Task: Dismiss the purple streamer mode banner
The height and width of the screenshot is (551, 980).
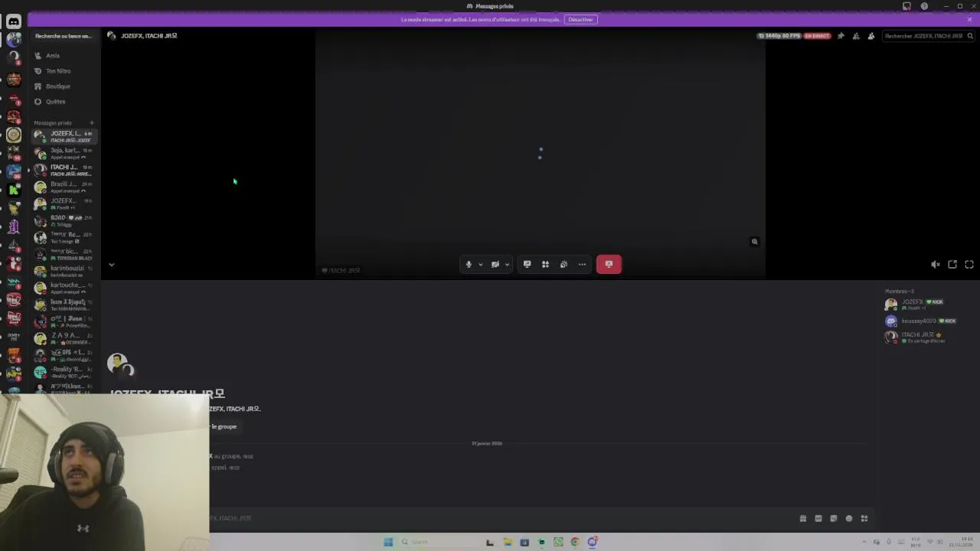Action: coord(969,19)
